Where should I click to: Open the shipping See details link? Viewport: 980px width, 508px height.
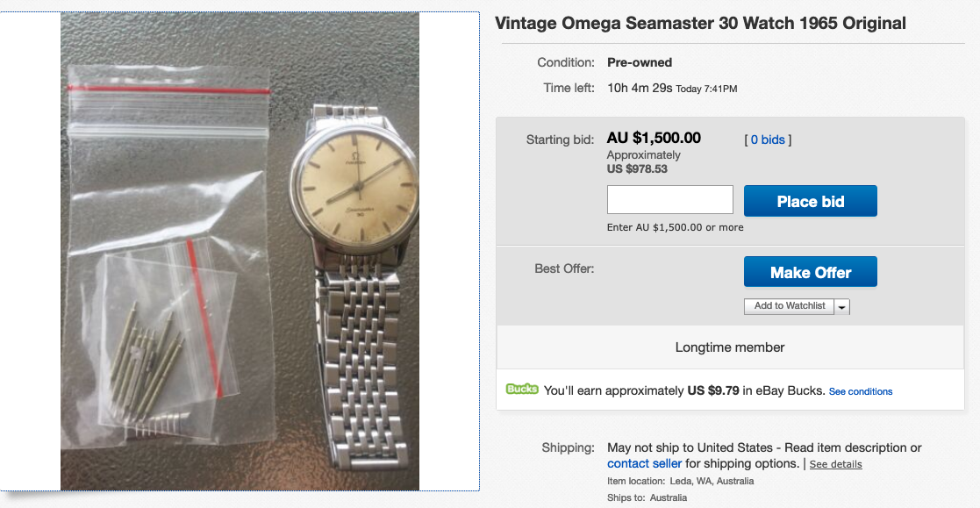click(x=835, y=464)
